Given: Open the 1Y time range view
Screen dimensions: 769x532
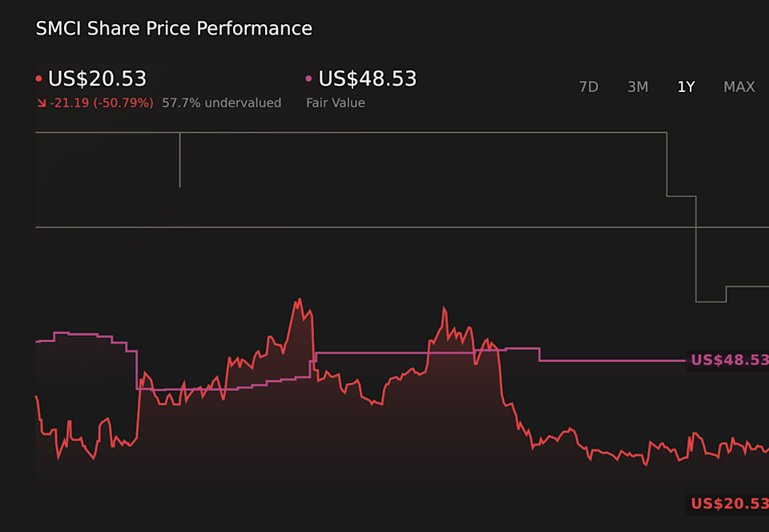Looking at the screenshot, I should tap(686, 87).
